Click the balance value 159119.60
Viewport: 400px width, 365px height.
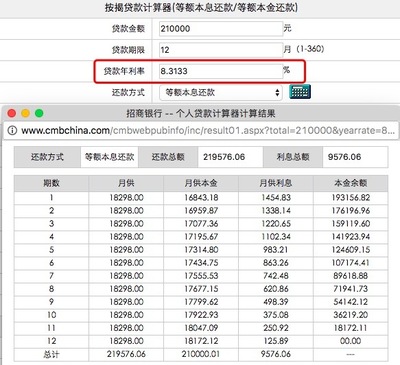pyautogui.click(x=351, y=224)
